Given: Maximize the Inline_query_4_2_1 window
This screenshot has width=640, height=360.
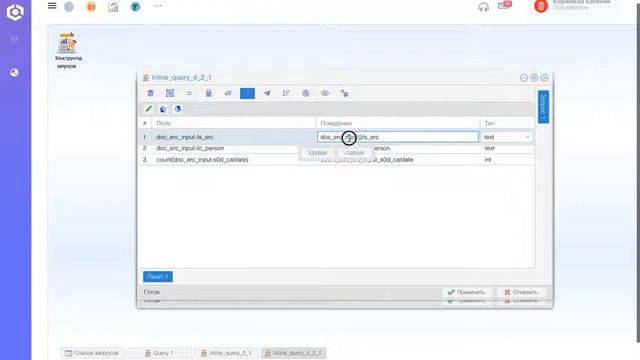Looking at the screenshot, I should [534, 78].
